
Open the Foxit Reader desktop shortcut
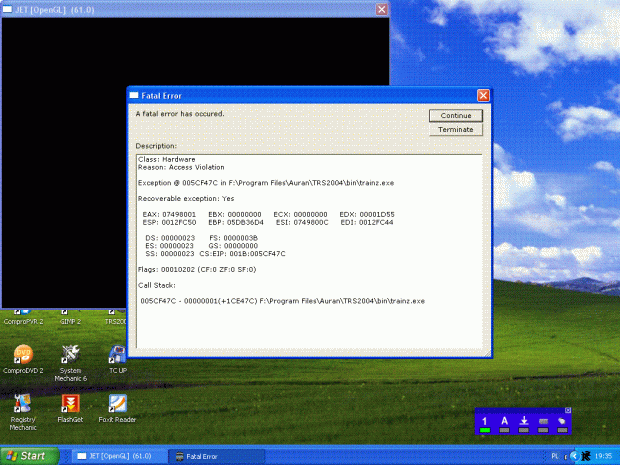coord(117,408)
